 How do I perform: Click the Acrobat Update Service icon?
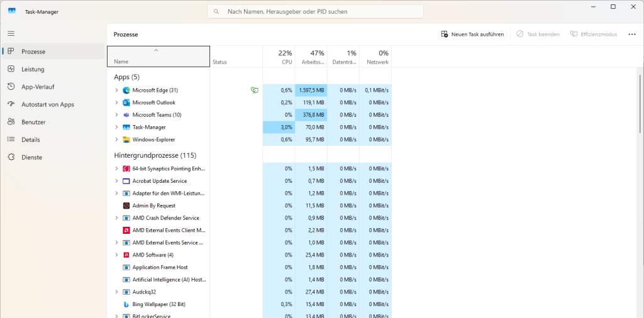(126, 181)
